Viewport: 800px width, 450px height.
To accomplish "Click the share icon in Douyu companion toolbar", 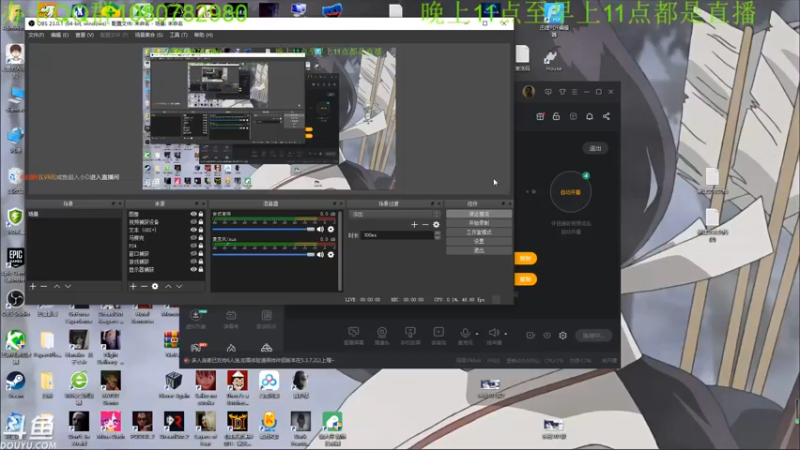I will click(606, 116).
